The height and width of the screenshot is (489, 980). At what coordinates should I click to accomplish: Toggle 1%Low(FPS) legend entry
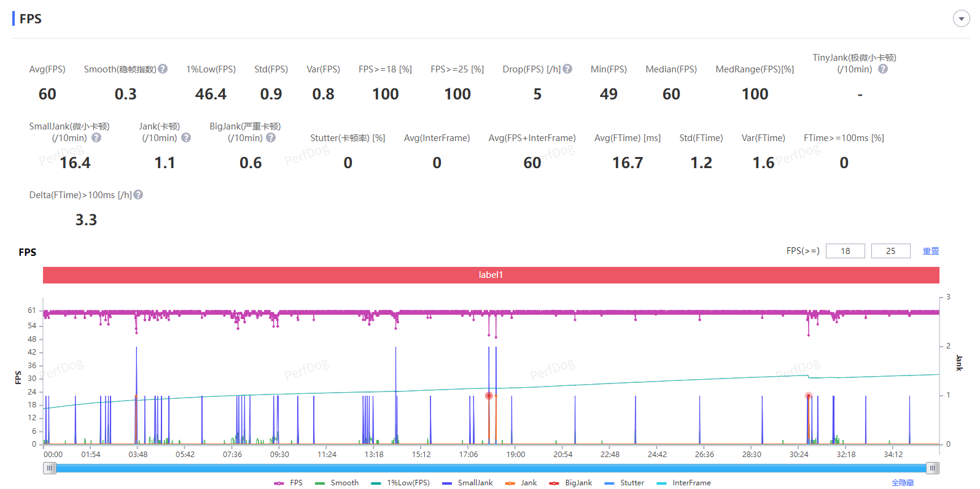[x=400, y=483]
